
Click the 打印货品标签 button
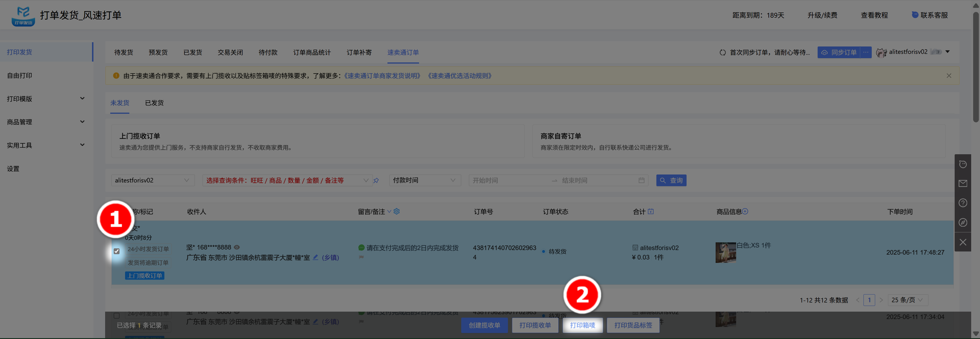tap(633, 325)
